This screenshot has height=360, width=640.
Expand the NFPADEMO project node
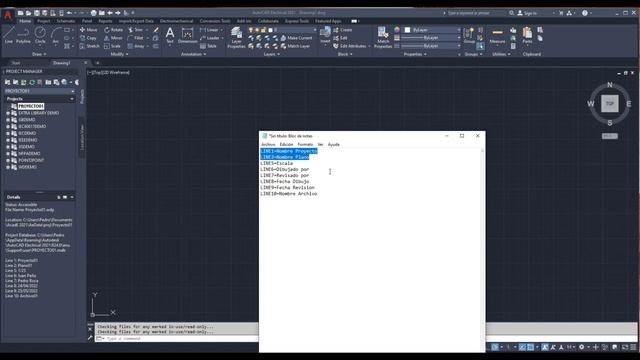point(8,153)
